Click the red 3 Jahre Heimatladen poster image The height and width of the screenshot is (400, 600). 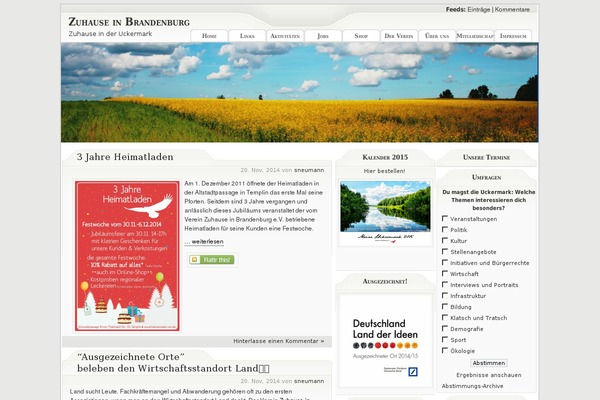(x=127, y=256)
